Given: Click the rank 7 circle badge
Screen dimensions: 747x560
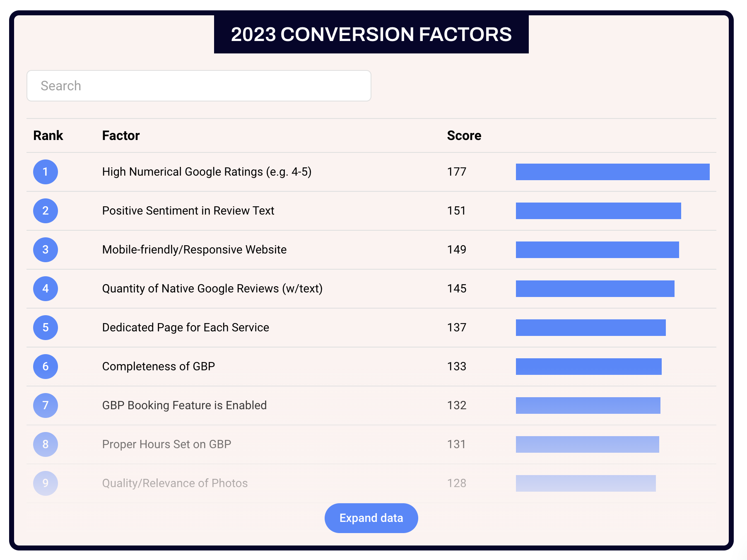Looking at the screenshot, I should [46, 406].
